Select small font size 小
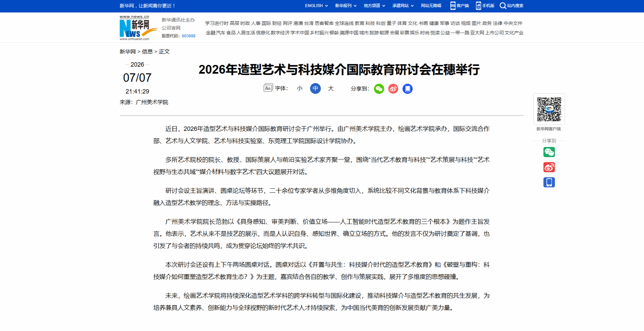The width and height of the screenshot is (644, 331). coord(300,88)
